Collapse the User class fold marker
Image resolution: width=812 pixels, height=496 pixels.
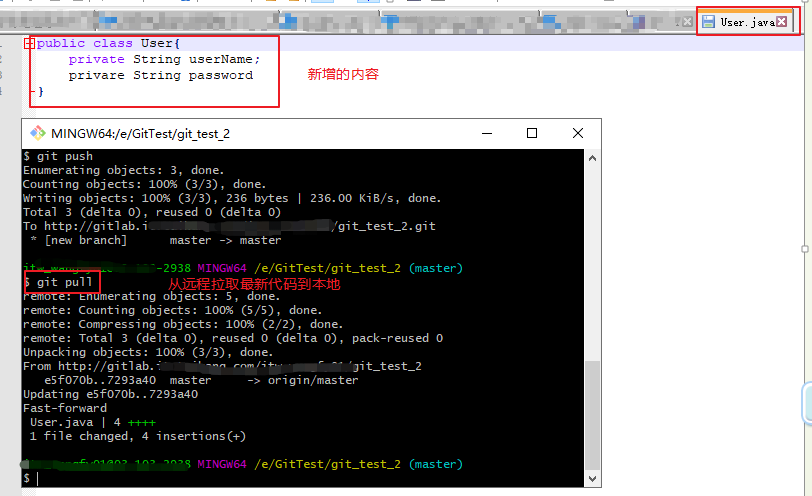coord(29,44)
